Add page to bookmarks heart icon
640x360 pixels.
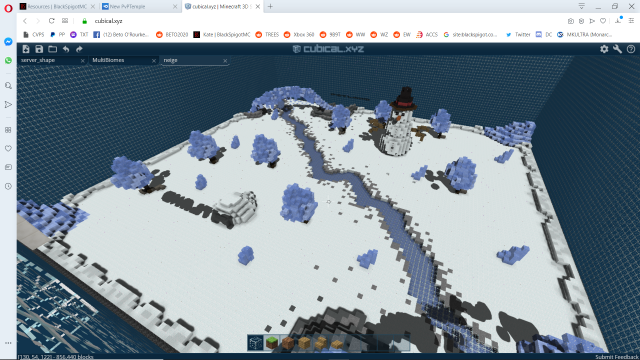click(603, 21)
